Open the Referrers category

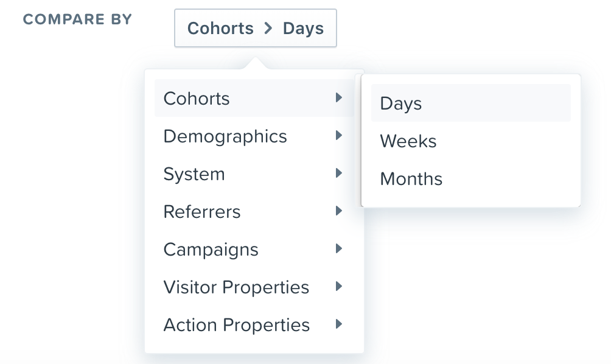click(202, 212)
